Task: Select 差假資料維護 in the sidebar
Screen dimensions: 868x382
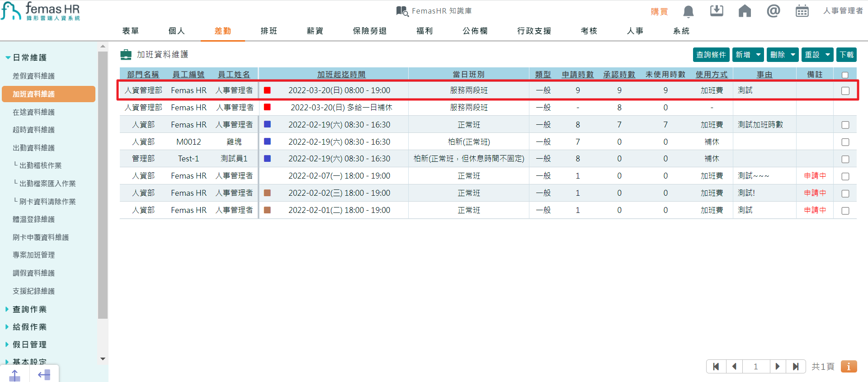Action: pos(33,76)
